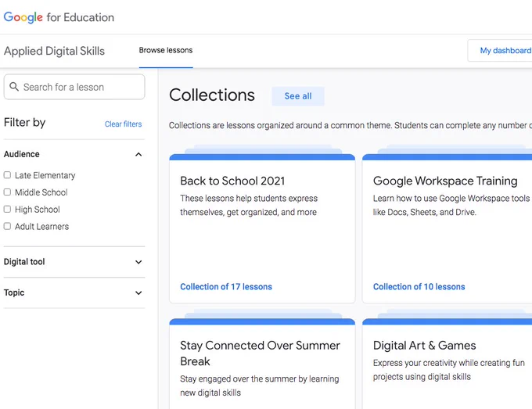Go to Applied Digital Skills home
The height and width of the screenshot is (409, 532).
(x=54, y=51)
